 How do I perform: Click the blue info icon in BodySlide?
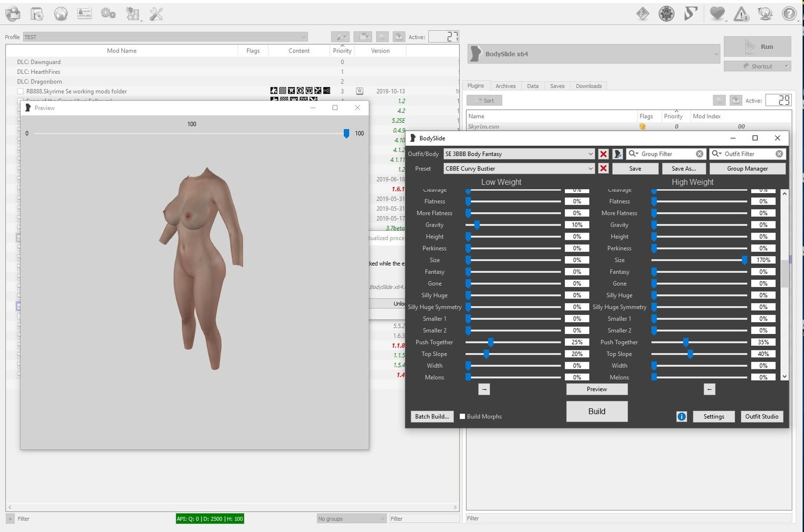(681, 417)
